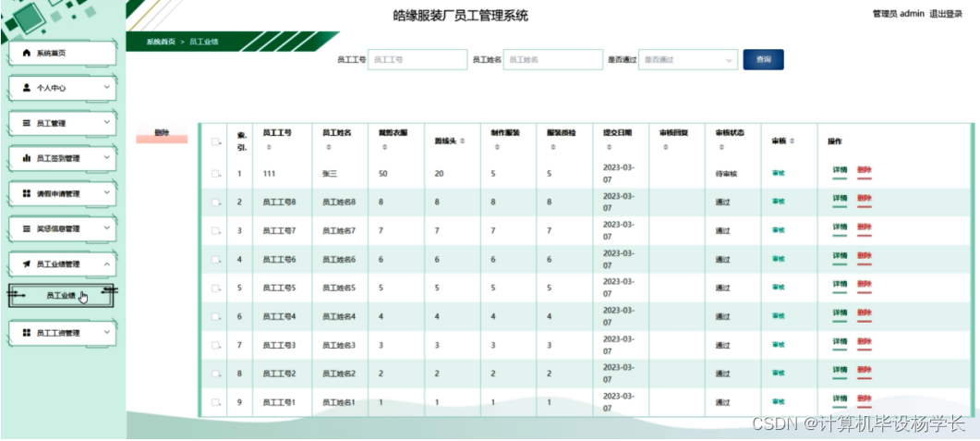980x441 pixels.
Task: Click the blue 查询 search button
Action: pos(763,60)
